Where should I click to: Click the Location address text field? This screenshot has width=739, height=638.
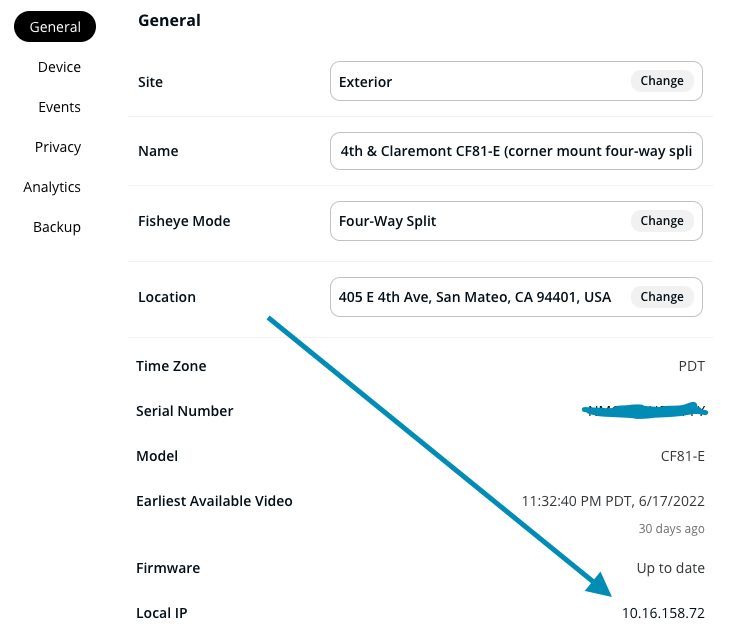click(x=475, y=297)
